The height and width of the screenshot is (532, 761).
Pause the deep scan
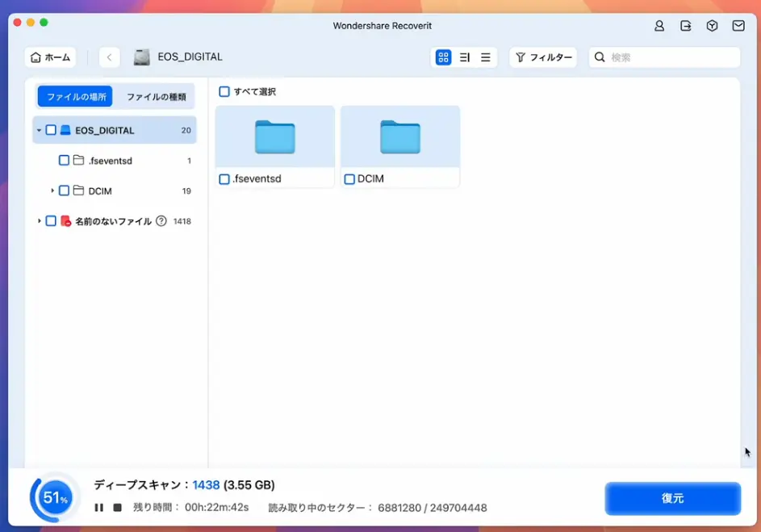[99, 507]
